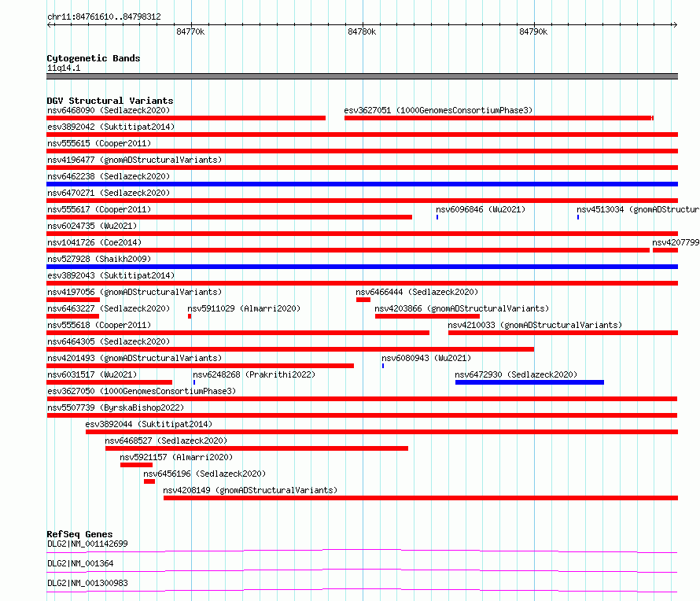Screen dimensions: 700x601
Task: Select nsv6466444 (Sedlazeck2020) label
Action: pos(417,292)
